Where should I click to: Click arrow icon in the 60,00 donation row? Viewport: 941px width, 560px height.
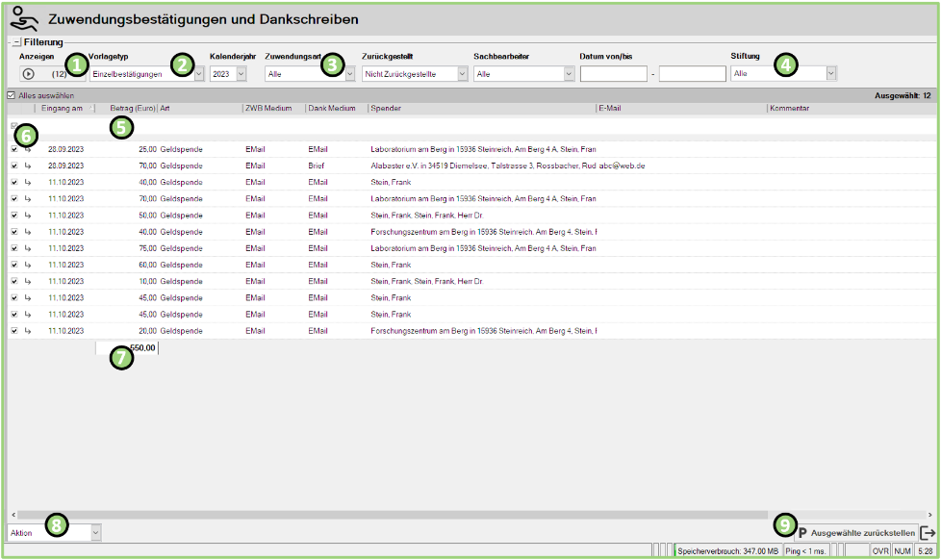(x=28, y=265)
